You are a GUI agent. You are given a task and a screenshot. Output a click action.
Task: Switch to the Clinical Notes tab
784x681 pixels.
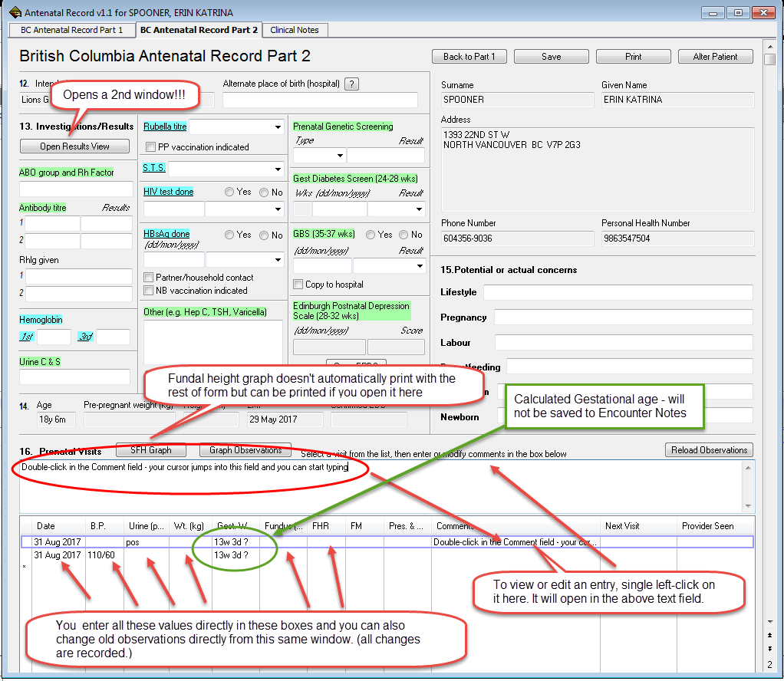(295, 31)
